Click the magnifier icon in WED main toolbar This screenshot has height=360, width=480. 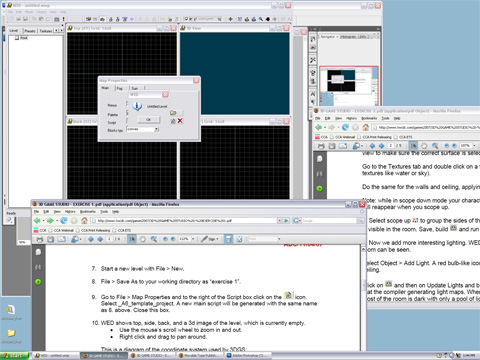pyautogui.click(x=261, y=19)
